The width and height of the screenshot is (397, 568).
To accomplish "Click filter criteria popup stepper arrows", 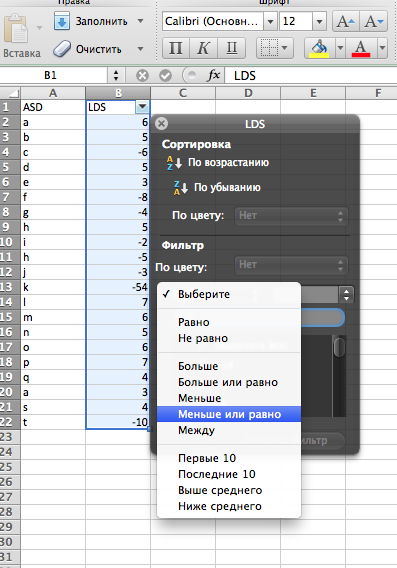I will (x=347, y=294).
